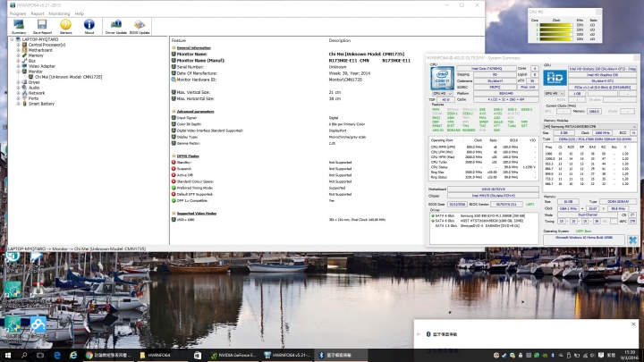
Task: Select Central Processor(s) in the tree
Action: coord(47,45)
